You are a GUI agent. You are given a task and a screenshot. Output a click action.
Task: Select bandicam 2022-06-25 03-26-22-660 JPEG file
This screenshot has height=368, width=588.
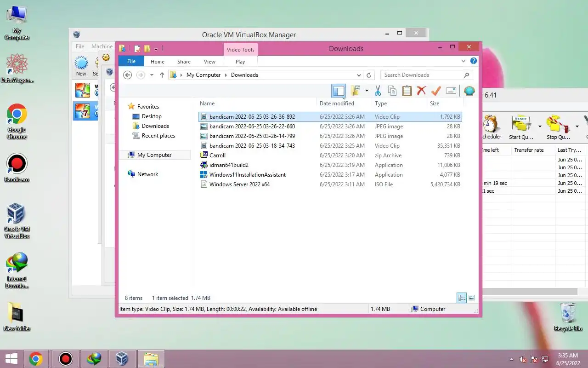click(x=330, y=126)
